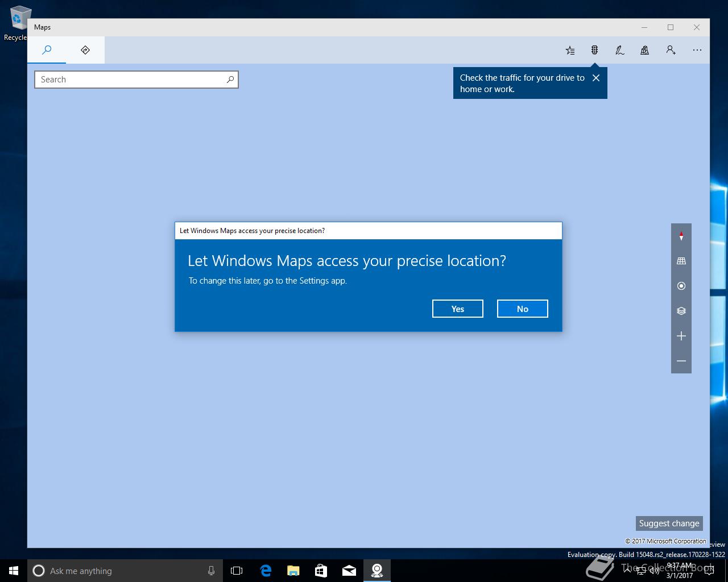
Task: Open 3D Cities view
Action: tap(644, 50)
